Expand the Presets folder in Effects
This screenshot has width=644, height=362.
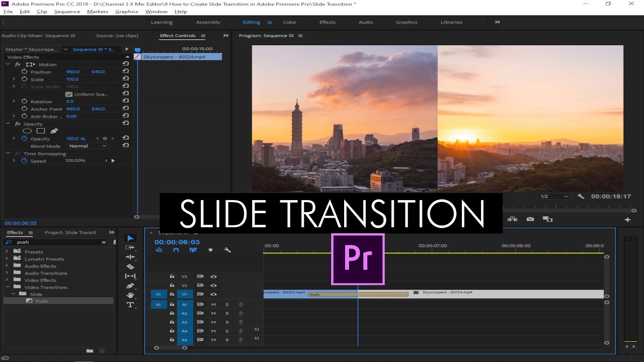[7, 251]
